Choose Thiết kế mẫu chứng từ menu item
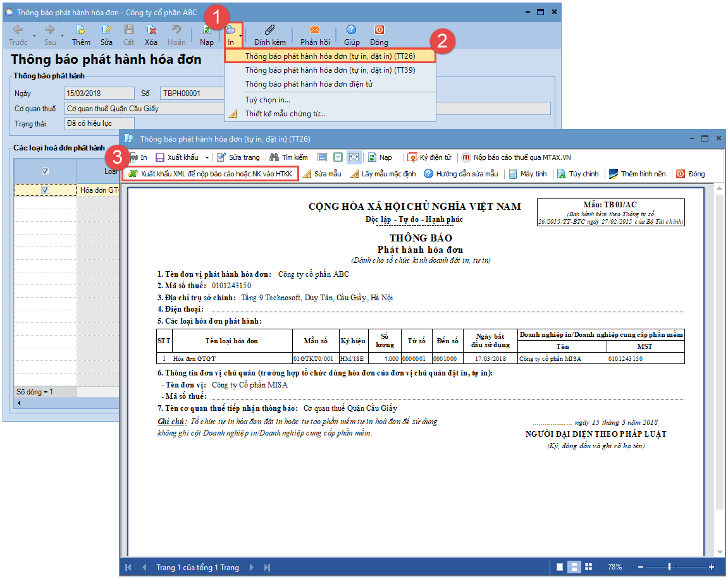 click(x=285, y=114)
